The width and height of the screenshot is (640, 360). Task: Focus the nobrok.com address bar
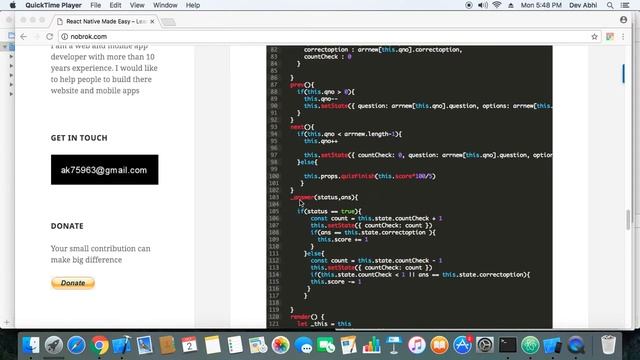(327, 36)
